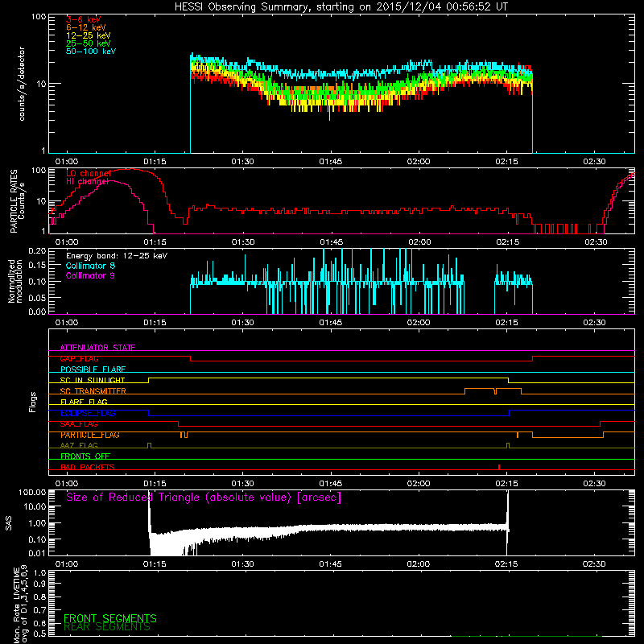
Task: Click the '10.00' SAS axis value
Action: pyautogui.click(x=35, y=506)
